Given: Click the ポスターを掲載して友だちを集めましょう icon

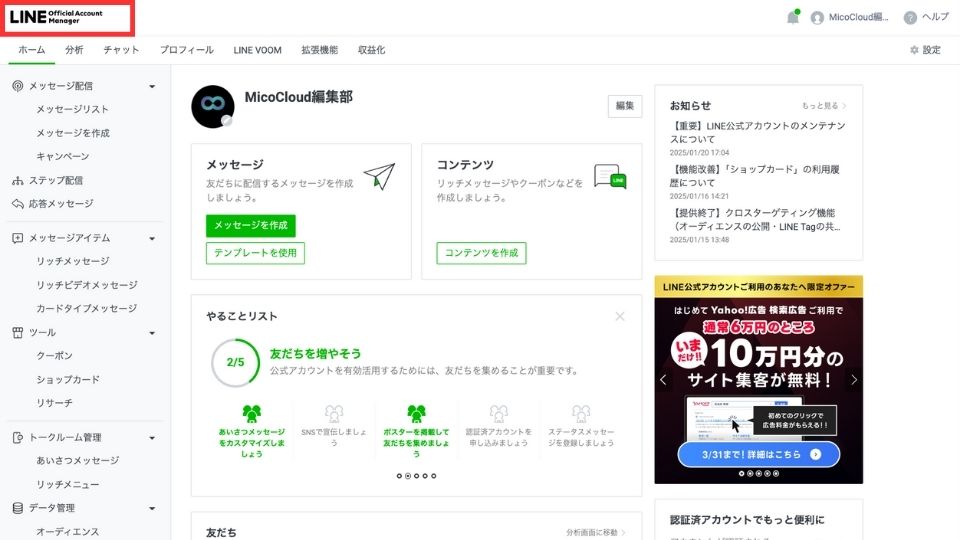Looking at the screenshot, I should click(416, 413).
